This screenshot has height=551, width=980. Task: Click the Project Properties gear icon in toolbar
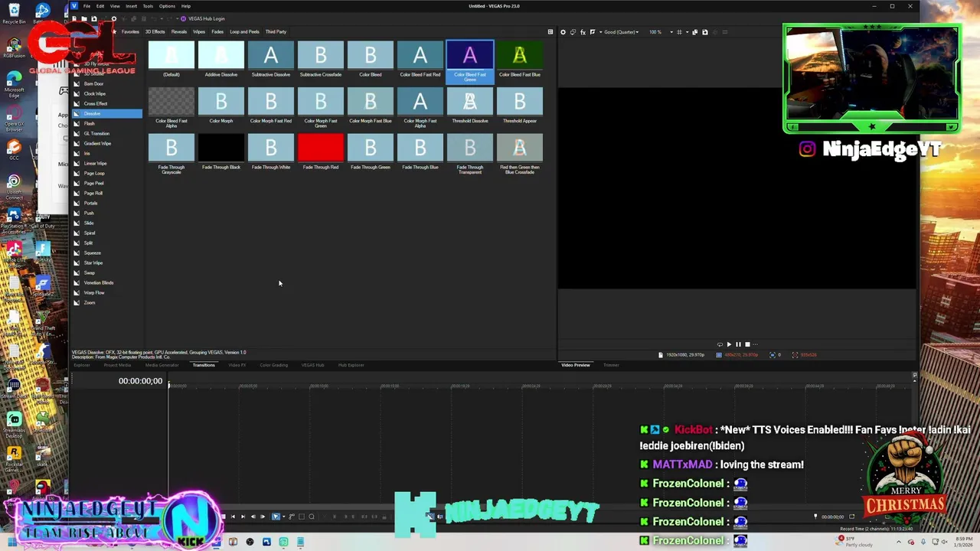pos(113,18)
